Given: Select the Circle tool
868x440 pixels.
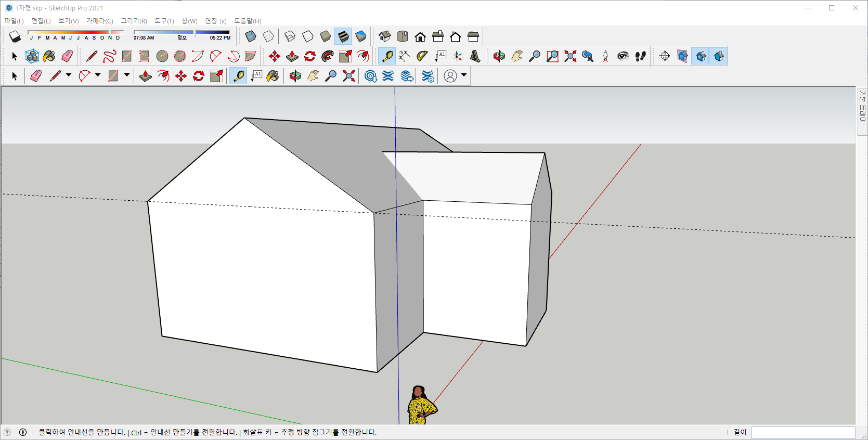Looking at the screenshot, I should point(162,56).
